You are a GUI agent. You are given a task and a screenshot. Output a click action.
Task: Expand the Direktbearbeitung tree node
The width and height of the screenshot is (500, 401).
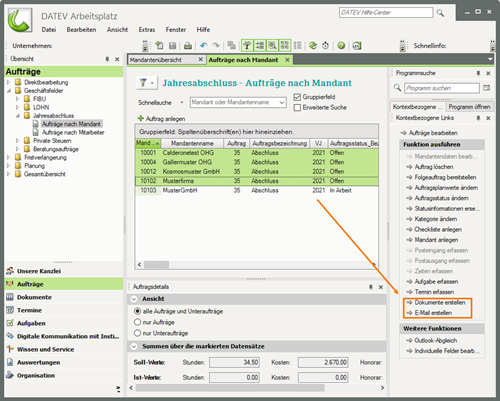[x=9, y=82]
